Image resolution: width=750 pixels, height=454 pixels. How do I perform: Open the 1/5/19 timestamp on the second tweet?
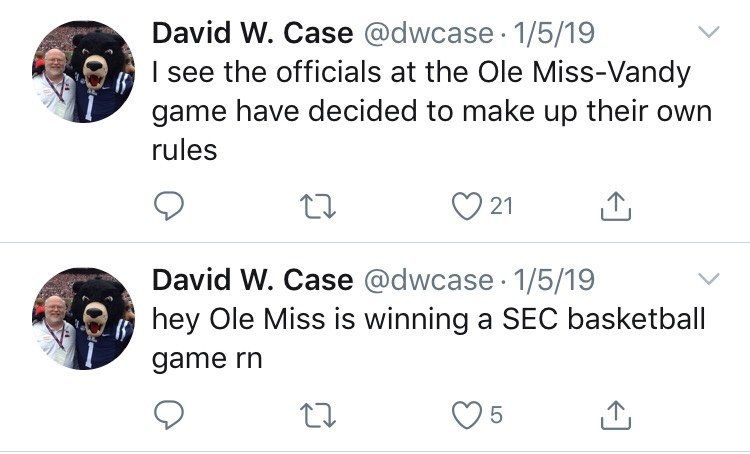tap(553, 279)
